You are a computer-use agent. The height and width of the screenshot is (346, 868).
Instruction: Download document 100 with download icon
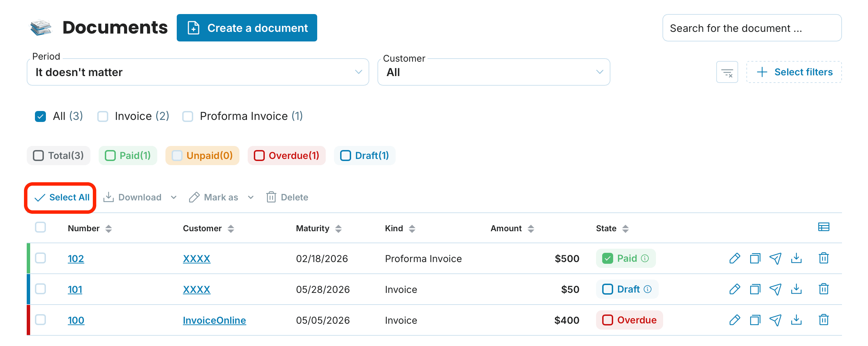(x=796, y=320)
